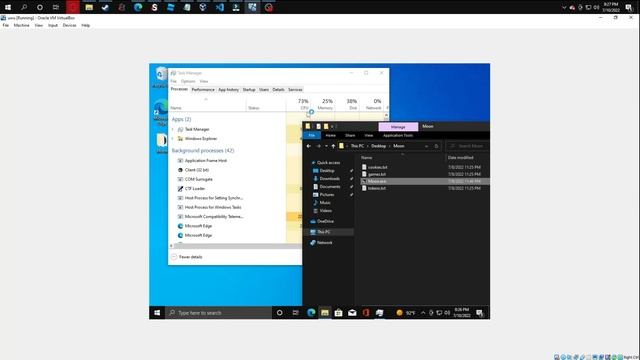
Task: Expand the Windows Explorer app row
Action: click(173, 139)
